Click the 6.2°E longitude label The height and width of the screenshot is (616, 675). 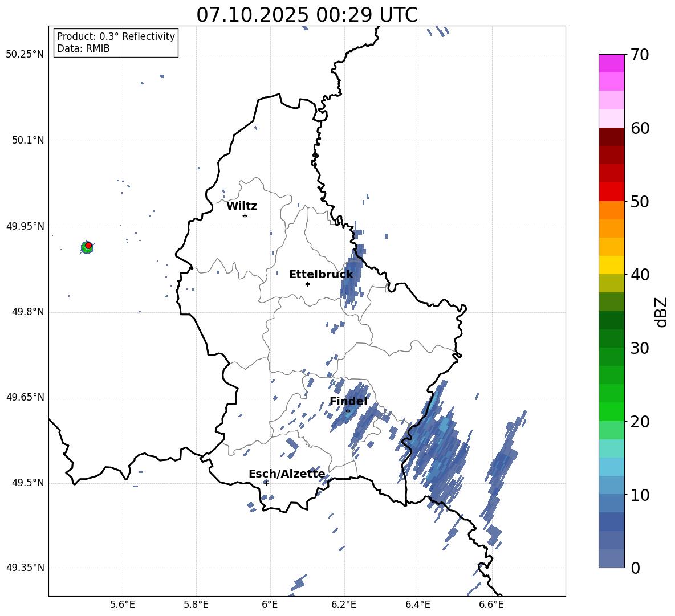(344, 605)
